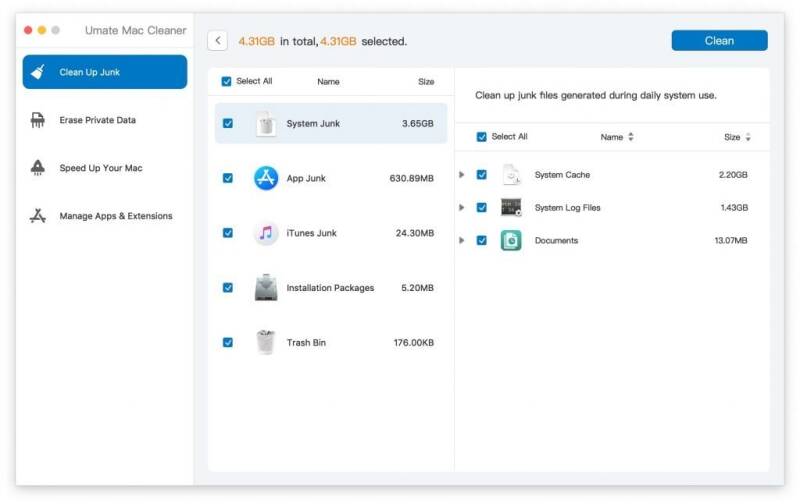
Task: Click the 5.20MB size value
Action: tap(417, 288)
